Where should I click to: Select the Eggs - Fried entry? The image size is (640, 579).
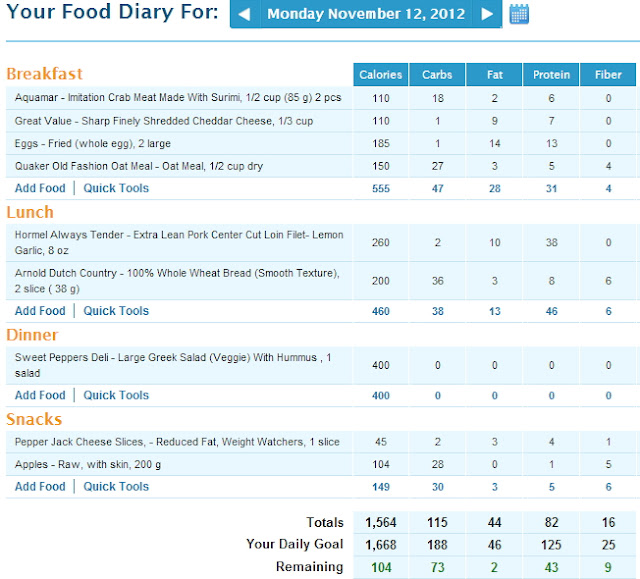[x=93, y=144]
